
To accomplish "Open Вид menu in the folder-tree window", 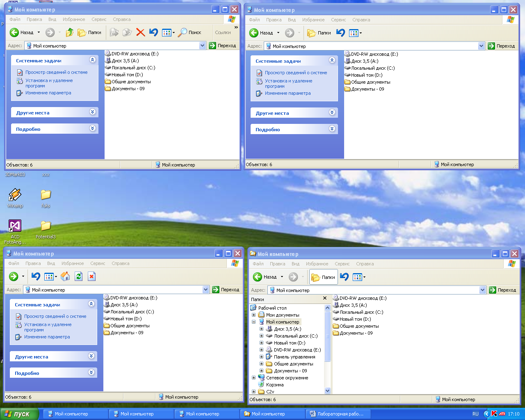I will tap(295, 264).
